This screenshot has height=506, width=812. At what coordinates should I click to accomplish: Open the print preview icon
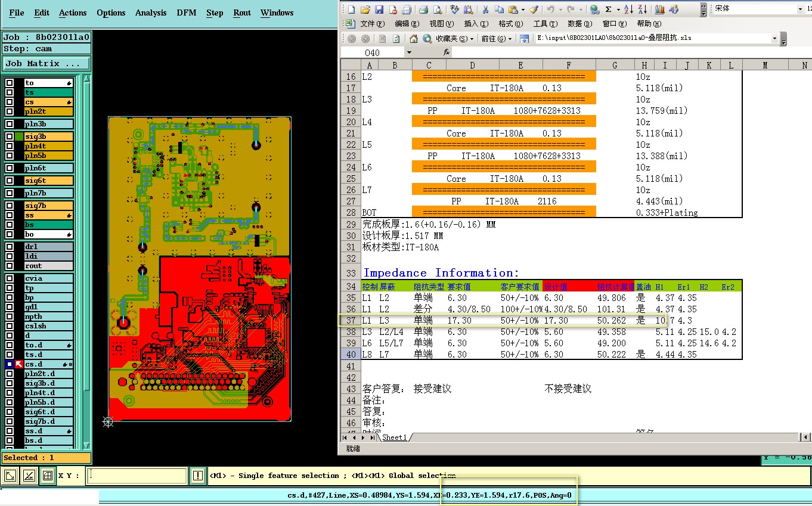point(437,9)
